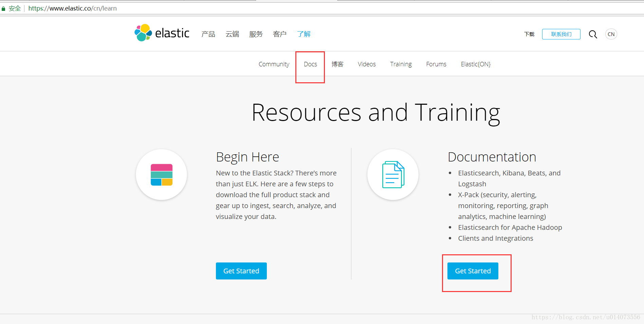Click the green secure lock icon
The image size is (644, 324).
pyautogui.click(x=3, y=8)
